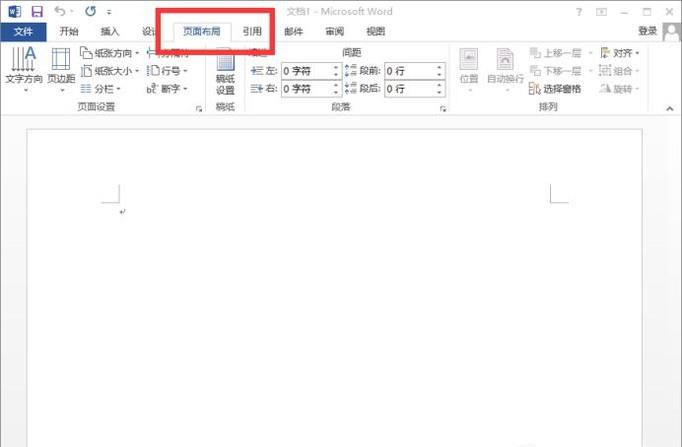The width and height of the screenshot is (682, 447).
Task: Click 下移一层 send backward
Action: 555,71
